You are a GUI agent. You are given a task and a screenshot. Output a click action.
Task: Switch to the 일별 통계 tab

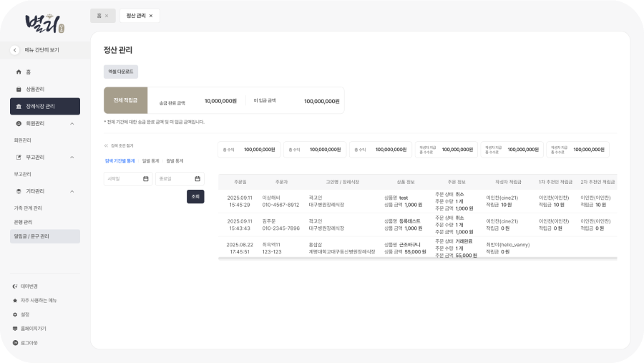coord(150,161)
